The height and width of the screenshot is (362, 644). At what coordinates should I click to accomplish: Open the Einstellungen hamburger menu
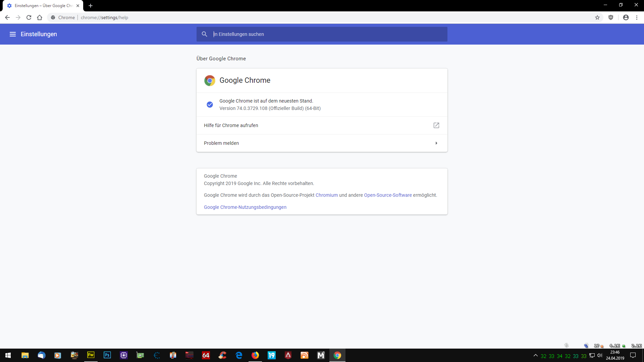13,34
